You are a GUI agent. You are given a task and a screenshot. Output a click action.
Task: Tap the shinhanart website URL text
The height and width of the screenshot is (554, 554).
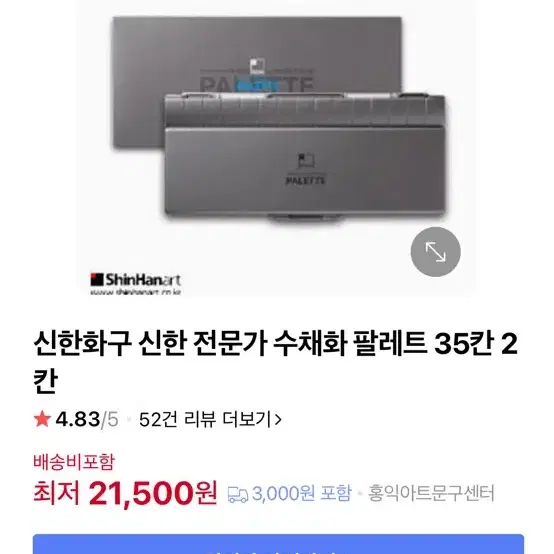point(136,292)
